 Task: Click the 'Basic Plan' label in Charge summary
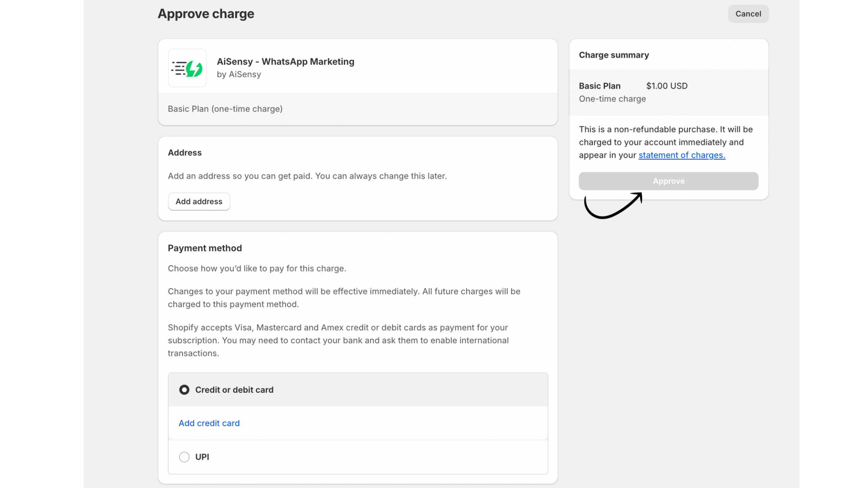coord(599,86)
